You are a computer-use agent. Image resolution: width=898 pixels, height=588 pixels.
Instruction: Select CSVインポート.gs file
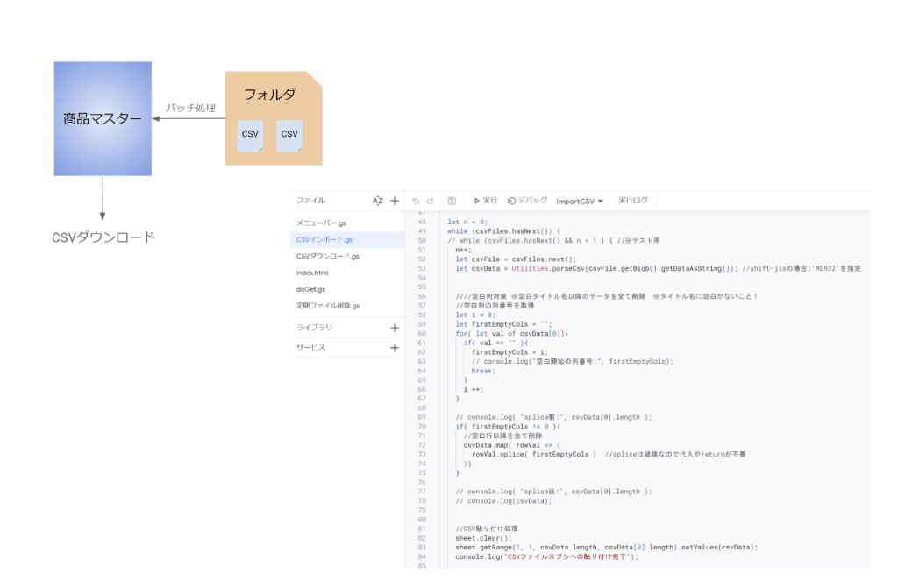point(324,239)
